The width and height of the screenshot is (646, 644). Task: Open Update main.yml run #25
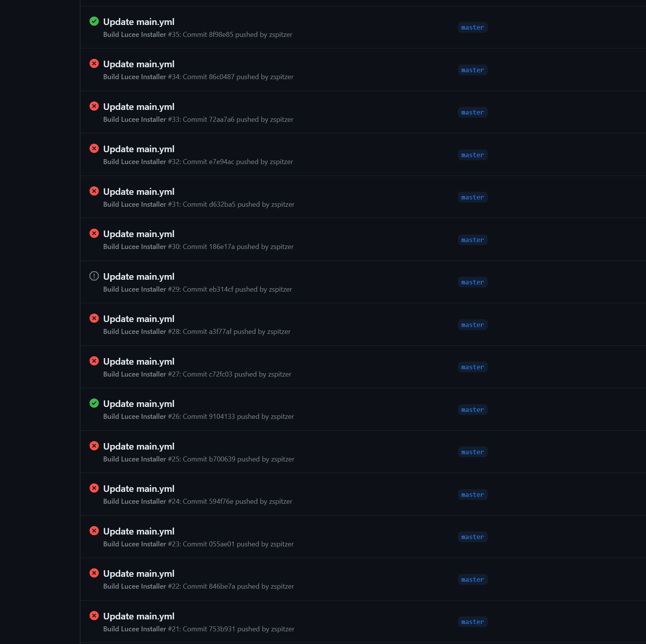tap(139, 446)
